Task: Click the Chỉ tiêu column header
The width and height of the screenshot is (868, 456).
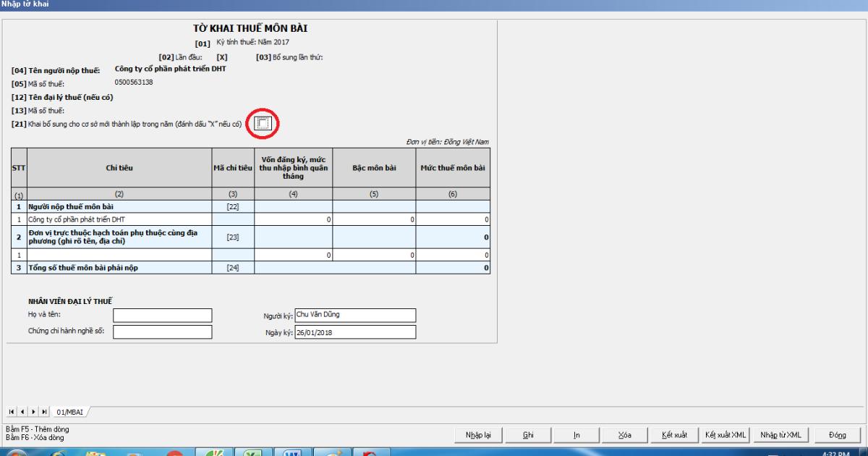Action: point(119,168)
